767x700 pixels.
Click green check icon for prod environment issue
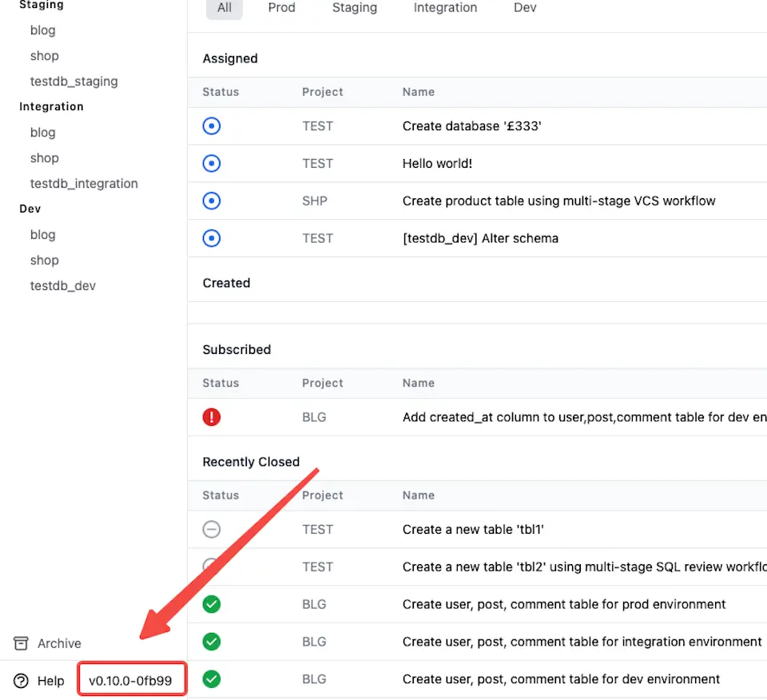point(212,604)
